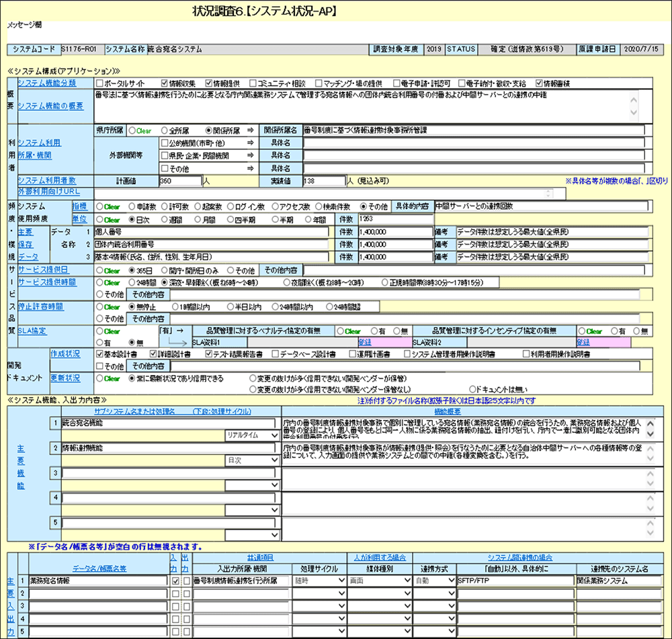Toggle 入力 checkbox for 業務宛名情報 row
Image resolution: width=672 pixels, height=639 pixels.
point(175,582)
